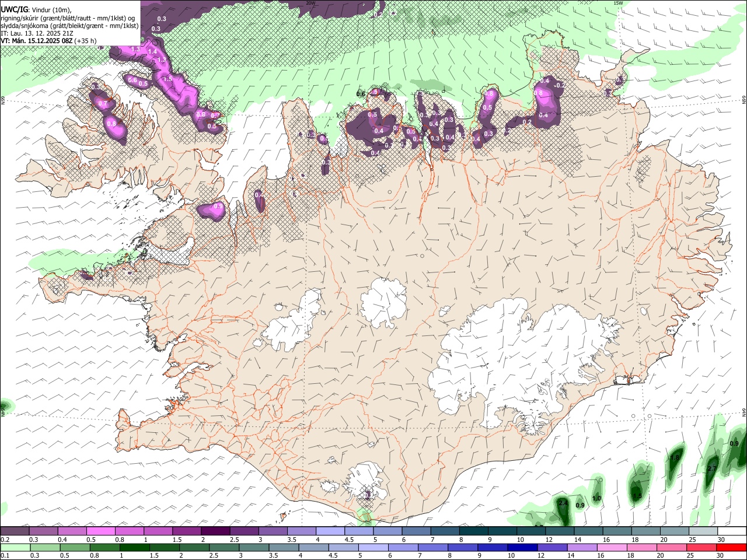Click the deep blue swatch labeled 10 in the lower legend row
The image size is (747, 560).
pos(523,548)
